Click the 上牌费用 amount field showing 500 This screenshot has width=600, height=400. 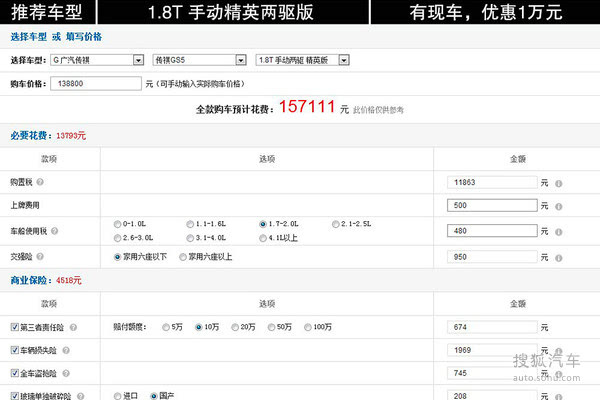[x=492, y=206]
